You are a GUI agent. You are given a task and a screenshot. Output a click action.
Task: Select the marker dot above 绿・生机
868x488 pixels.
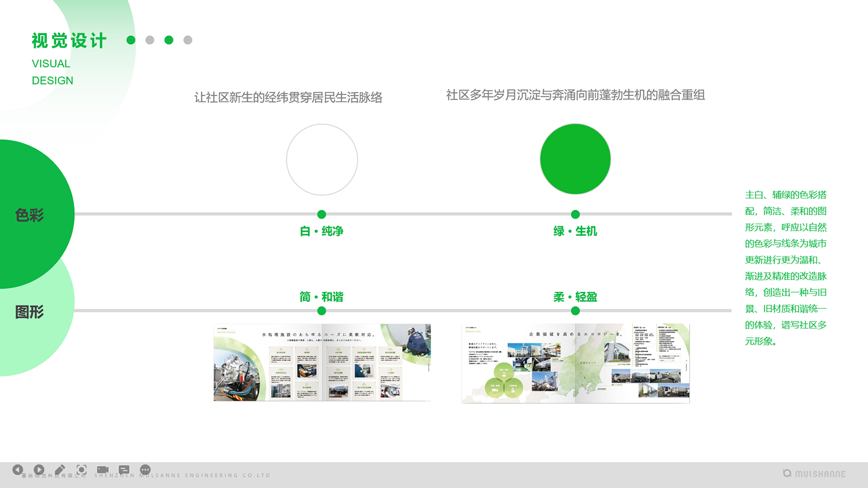[575, 215]
